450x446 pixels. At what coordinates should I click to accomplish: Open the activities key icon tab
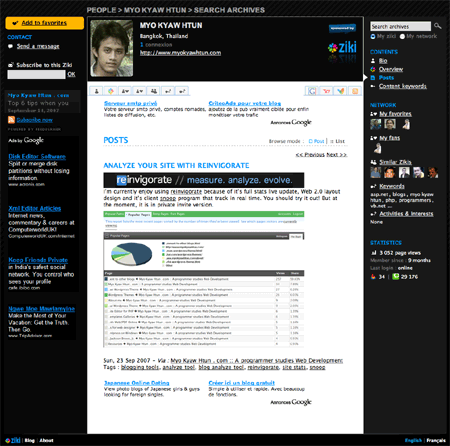coord(182,91)
